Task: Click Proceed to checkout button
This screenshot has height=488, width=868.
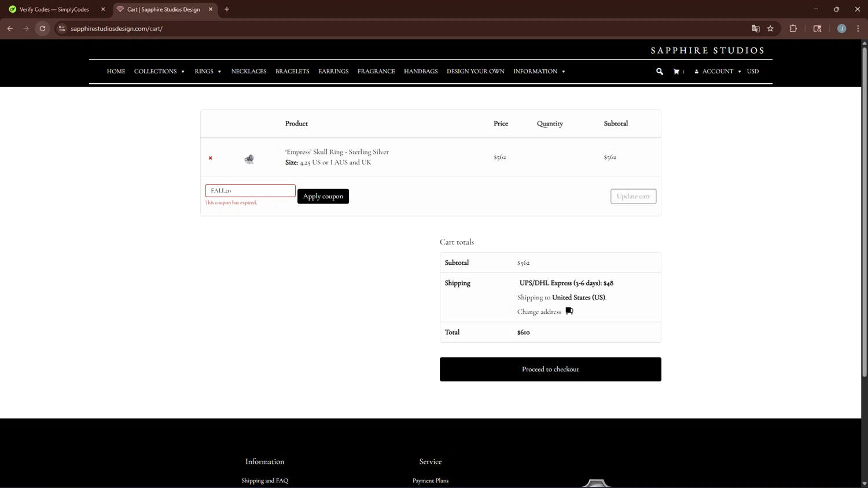Action: tap(550, 369)
